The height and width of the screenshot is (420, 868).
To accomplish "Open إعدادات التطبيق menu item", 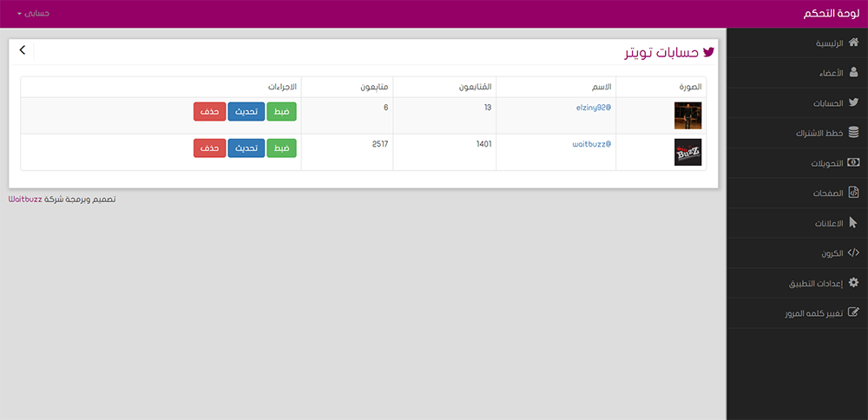I will [797, 283].
